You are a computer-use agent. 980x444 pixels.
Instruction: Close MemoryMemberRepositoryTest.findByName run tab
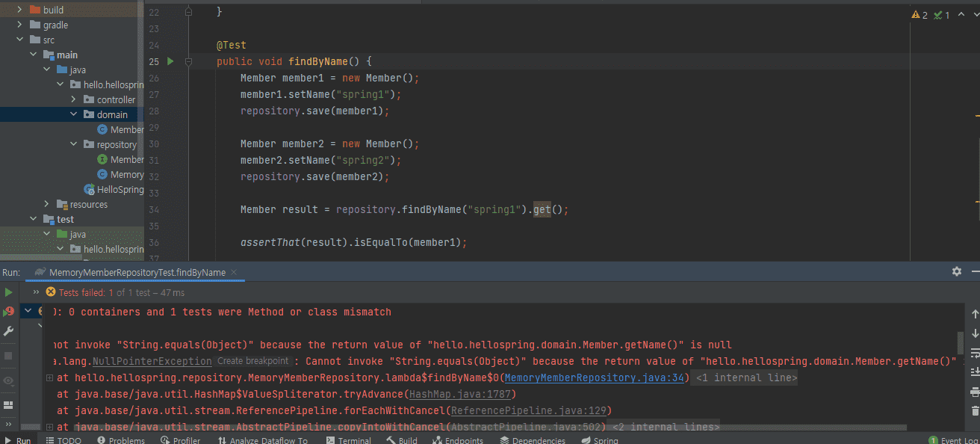click(x=233, y=272)
